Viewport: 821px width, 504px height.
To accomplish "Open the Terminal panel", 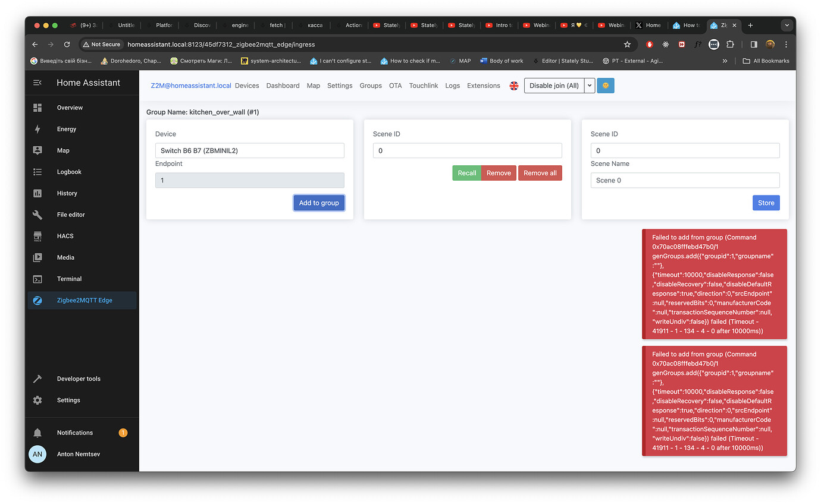I will 82,279.
